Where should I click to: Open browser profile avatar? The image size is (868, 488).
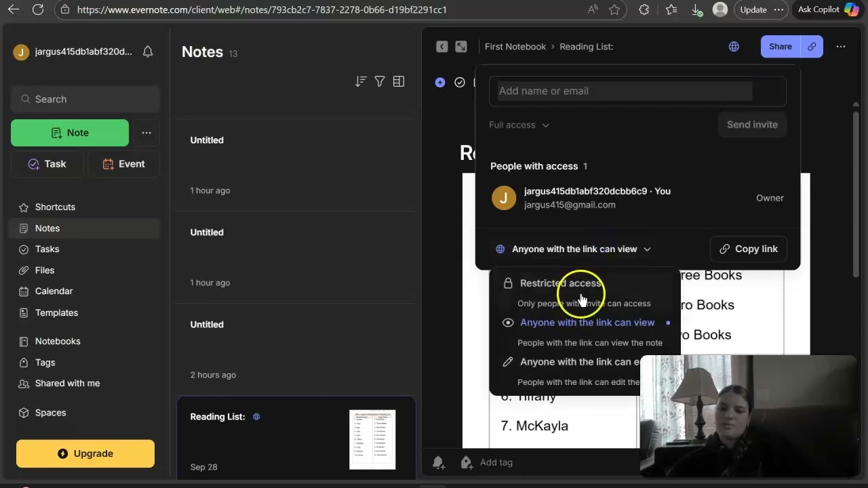(x=720, y=9)
